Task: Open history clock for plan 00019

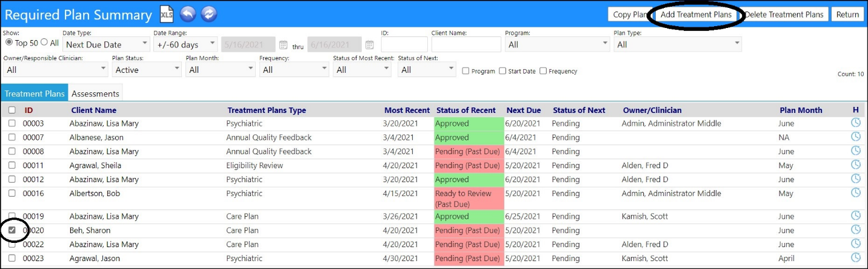Action: coord(855,216)
